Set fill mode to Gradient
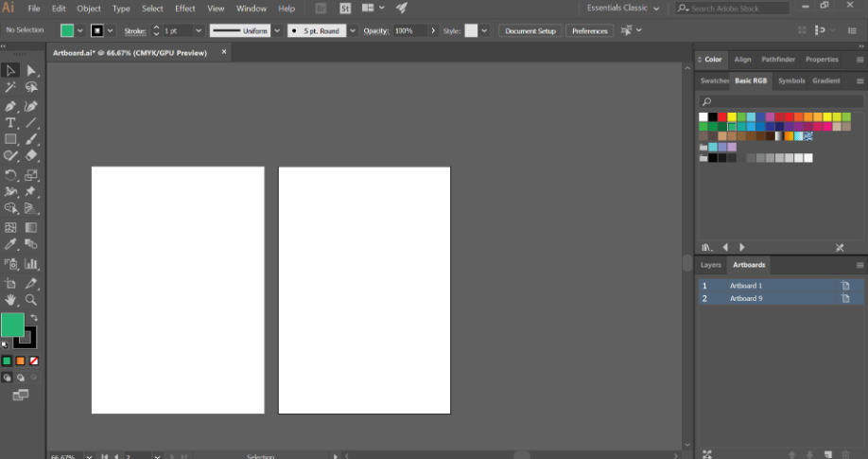 pos(21,361)
